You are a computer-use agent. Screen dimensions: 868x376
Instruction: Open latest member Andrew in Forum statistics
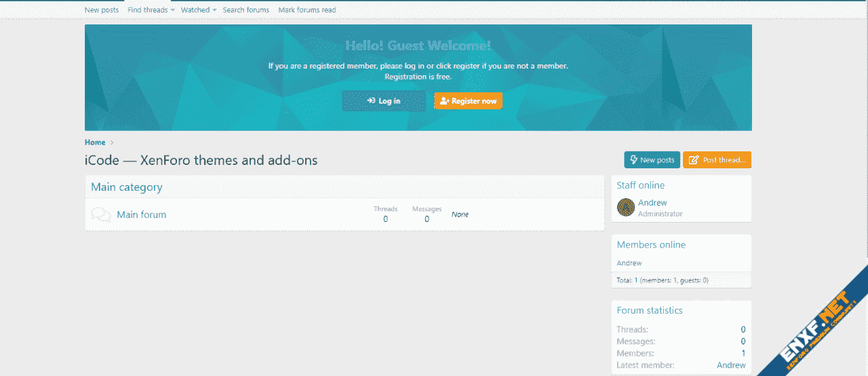pyautogui.click(x=731, y=365)
